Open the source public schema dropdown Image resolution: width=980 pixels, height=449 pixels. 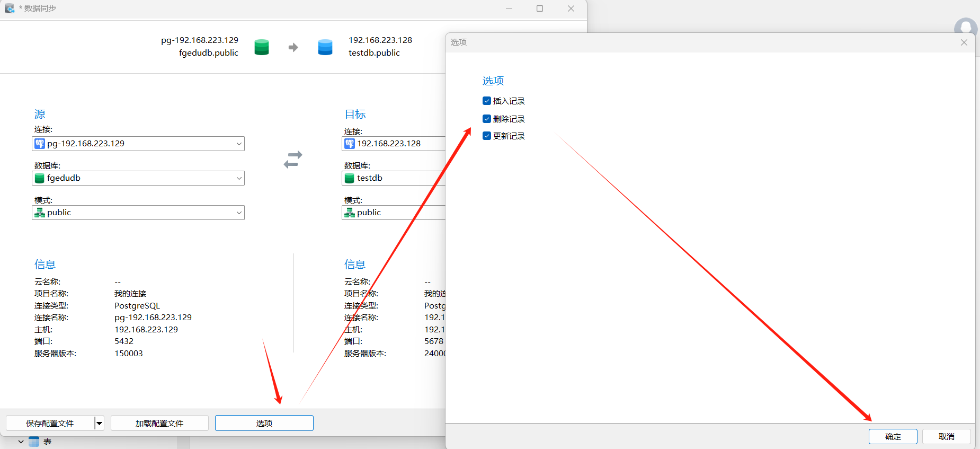point(238,213)
